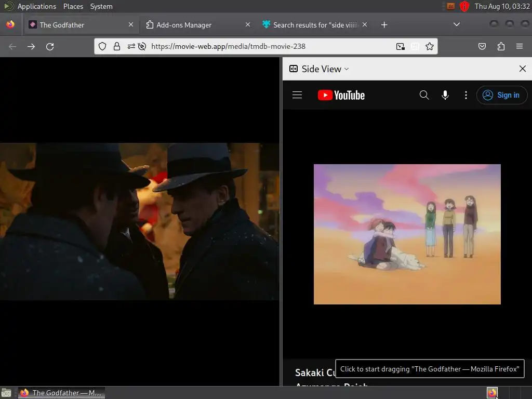The height and width of the screenshot is (399, 532).
Task: Open YouTube settings three-dot menu
Action: (466, 95)
